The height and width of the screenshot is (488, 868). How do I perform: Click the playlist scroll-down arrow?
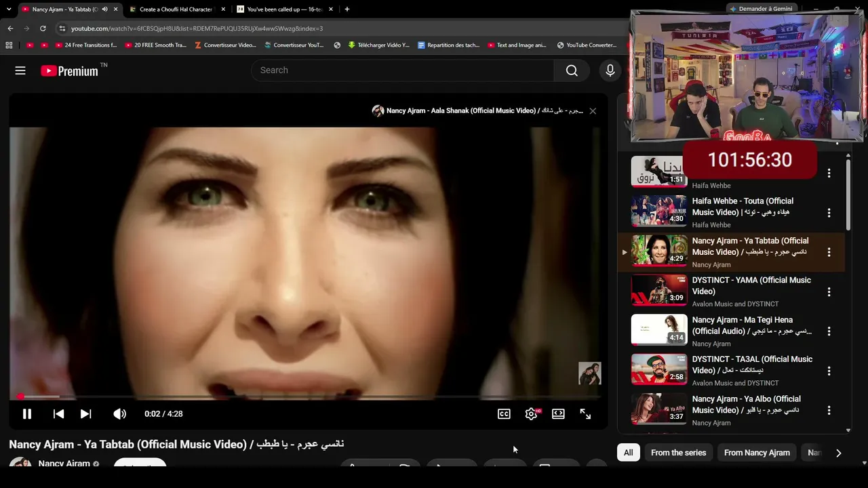pos(848,430)
